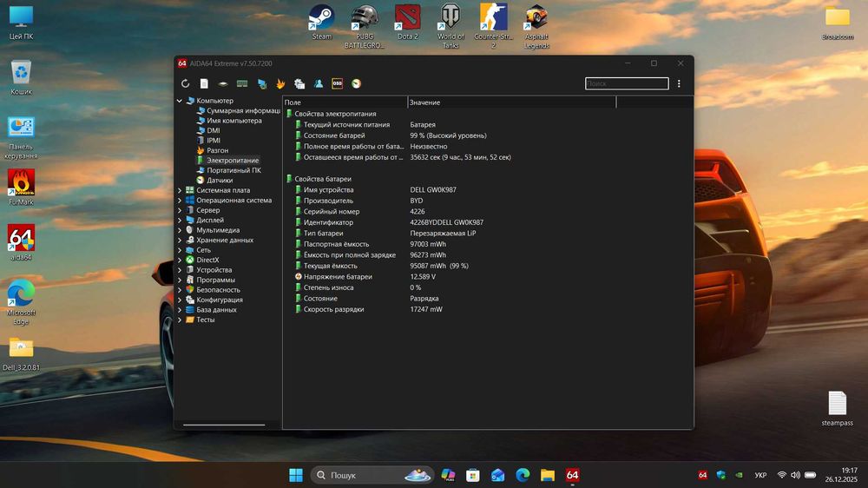Open the memory module benchmark toolbar icon

click(242, 83)
